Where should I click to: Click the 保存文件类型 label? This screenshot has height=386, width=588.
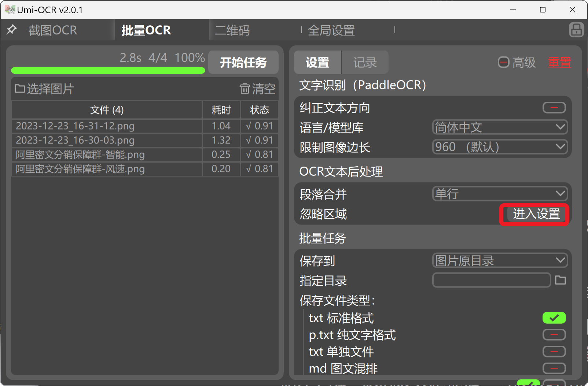click(x=337, y=301)
